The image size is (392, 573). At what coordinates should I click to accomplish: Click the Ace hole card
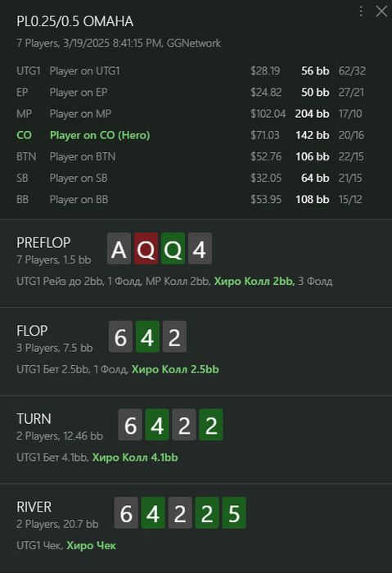[x=119, y=249]
